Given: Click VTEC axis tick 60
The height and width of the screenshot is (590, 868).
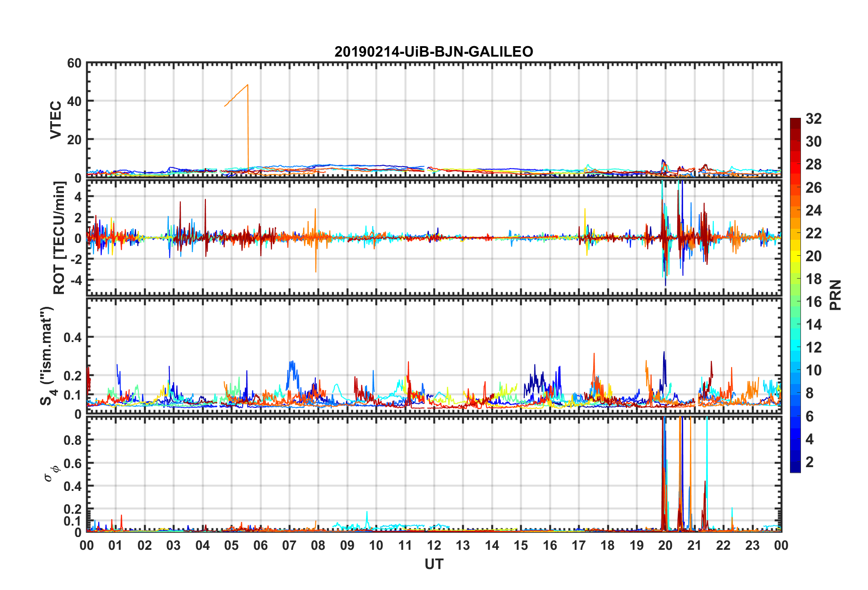Looking at the screenshot, I should [74, 63].
